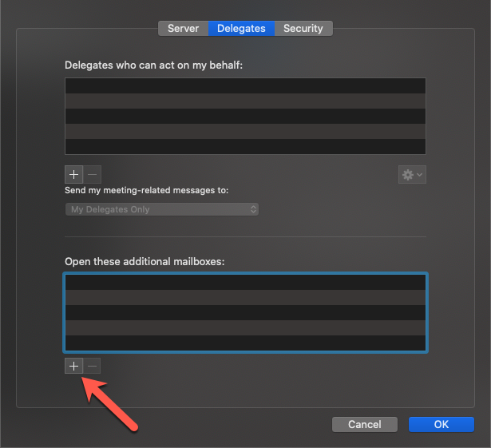Open the gear action menu for delegates
The height and width of the screenshot is (448, 491).
tap(412, 174)
